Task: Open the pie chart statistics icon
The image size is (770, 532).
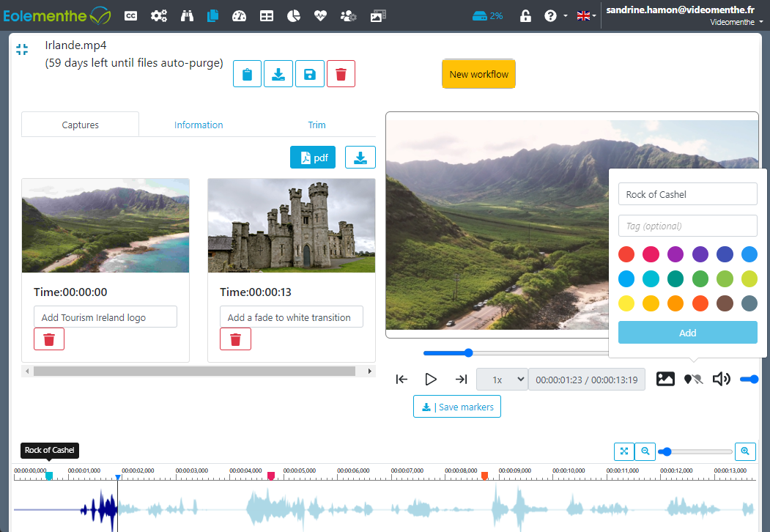Action: tap(293, 15)
